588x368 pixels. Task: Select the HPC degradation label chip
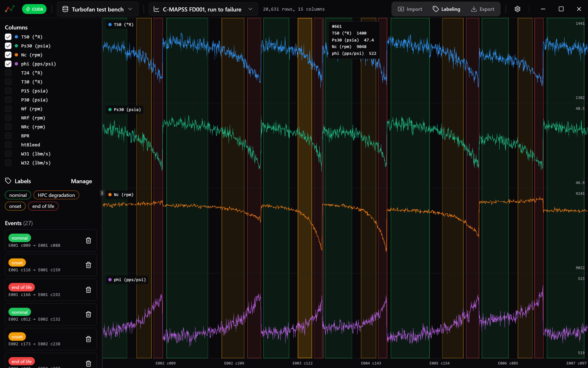56,195
